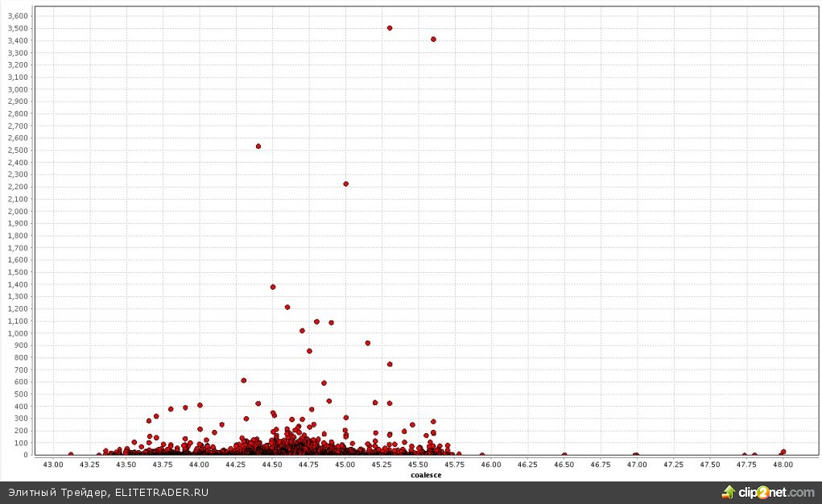
Task: Click the data point near 610 at 44.30
Action: pos(244,381)
